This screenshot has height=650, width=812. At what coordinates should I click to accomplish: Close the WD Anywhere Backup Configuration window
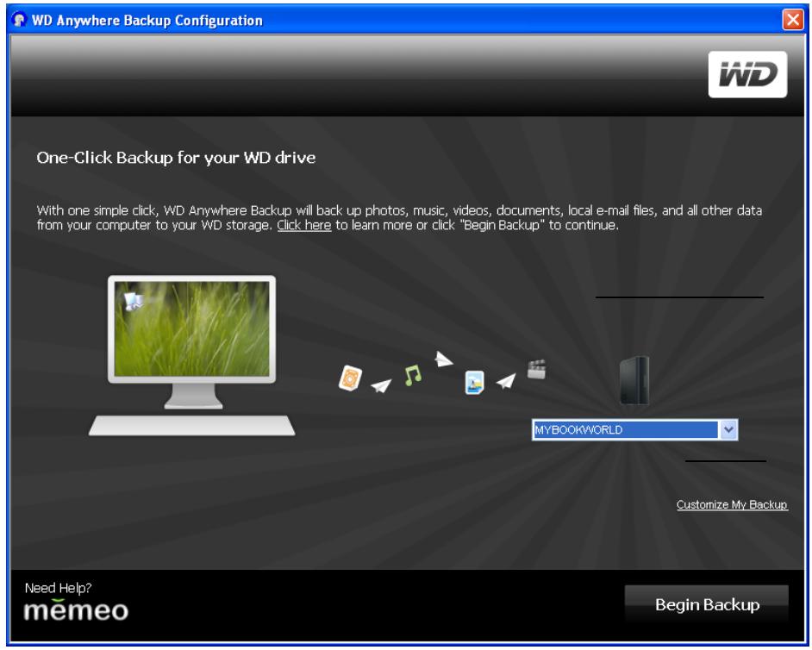(x=792, y=20)
